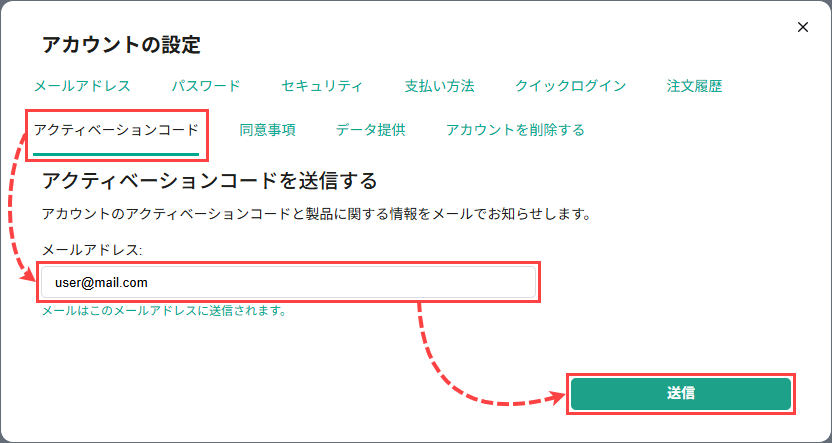Screen dimensions: 832x443
Task: Click the email field containing user@mail.com
Action: 289,282
